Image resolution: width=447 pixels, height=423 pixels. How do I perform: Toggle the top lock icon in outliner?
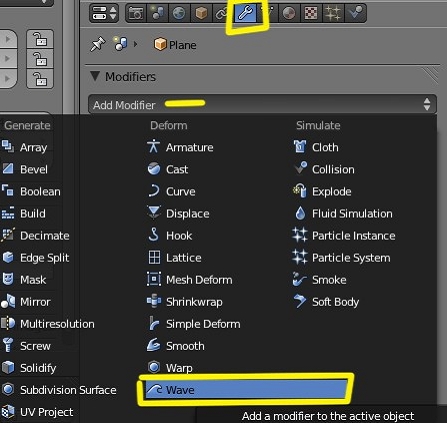tap(40, 39)
